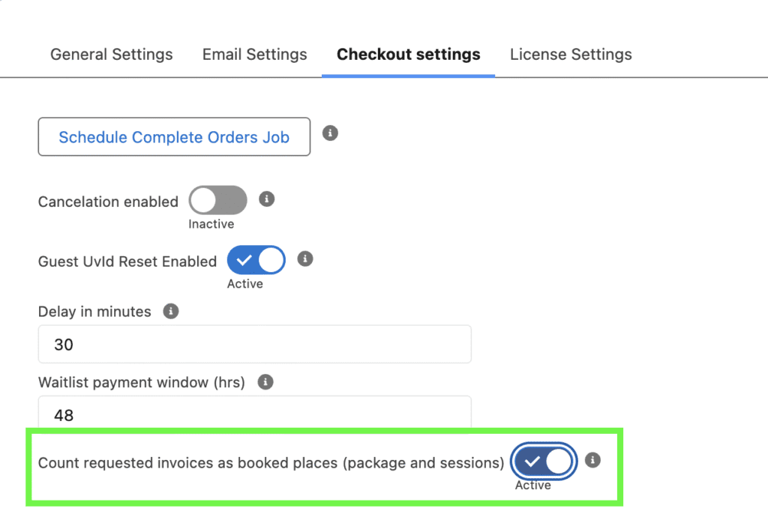The height and width of the screenshot is (532, 768).
Task: Click the Waitlist payment window hours field
Action: 255,414
